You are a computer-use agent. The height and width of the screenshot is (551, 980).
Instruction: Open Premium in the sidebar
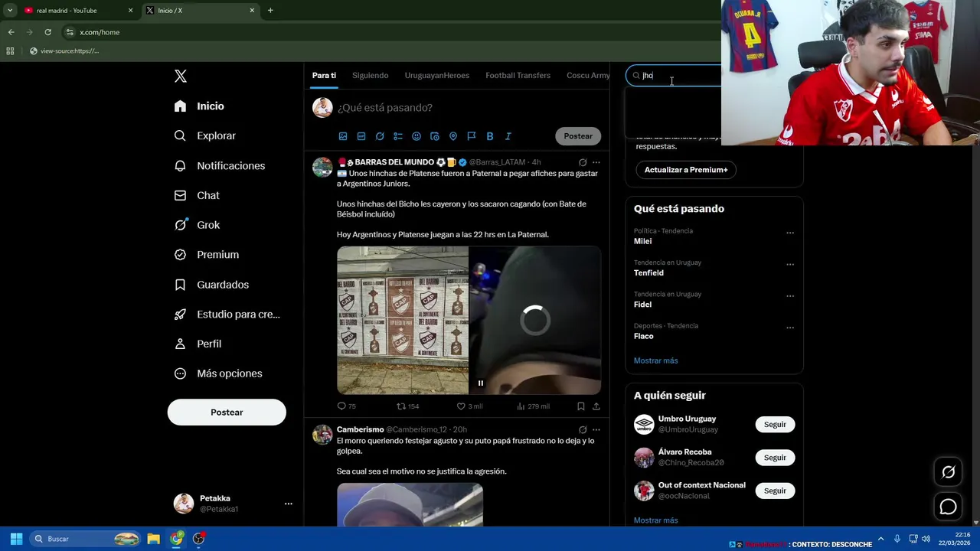click(207, 254)
